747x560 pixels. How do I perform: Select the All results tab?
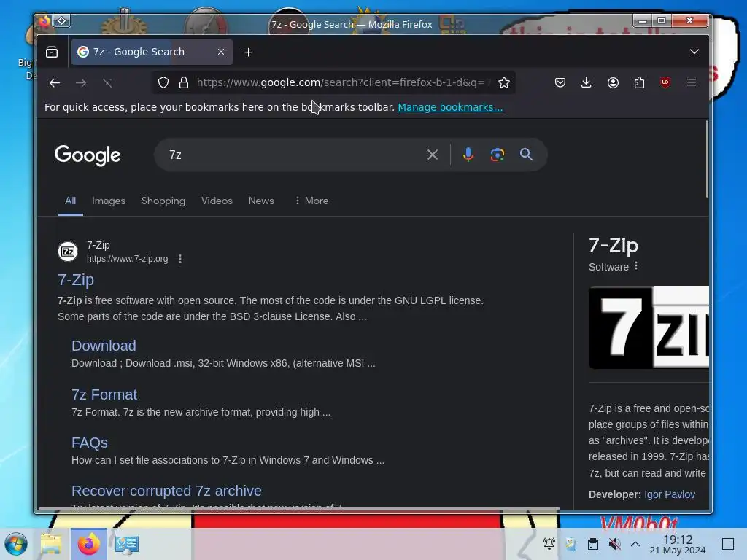point(71,201)
